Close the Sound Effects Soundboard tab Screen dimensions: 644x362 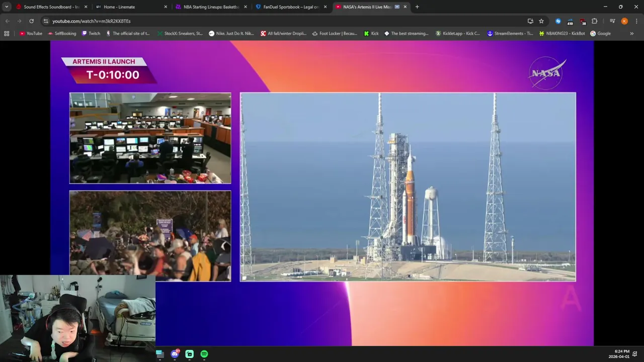pos(86,7)
